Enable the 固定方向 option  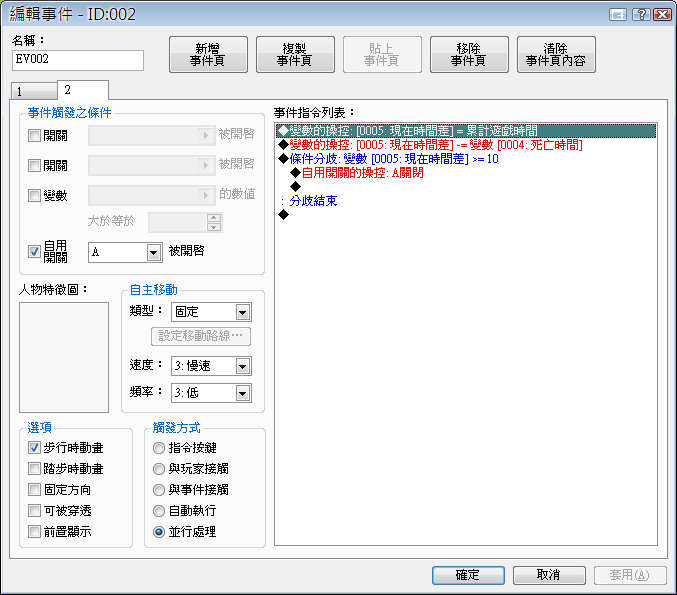[x=34, y=490]
